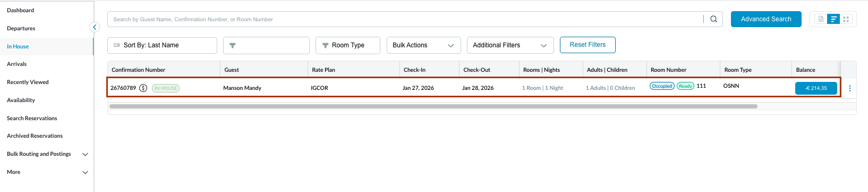
Task: Click the guest search input field
Action: click(406, 19)
